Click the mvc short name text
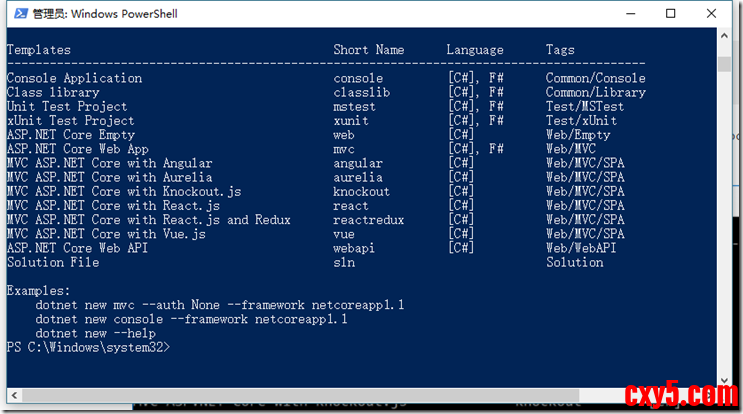743x414 pixels. point(344,149)
